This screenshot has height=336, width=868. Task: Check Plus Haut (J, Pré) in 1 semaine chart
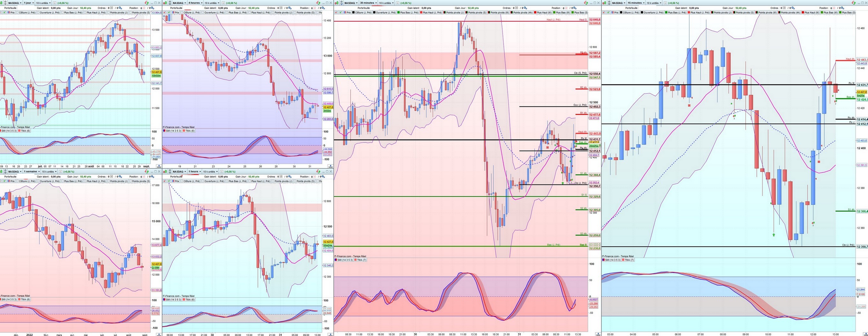click(x=95, y=181)
